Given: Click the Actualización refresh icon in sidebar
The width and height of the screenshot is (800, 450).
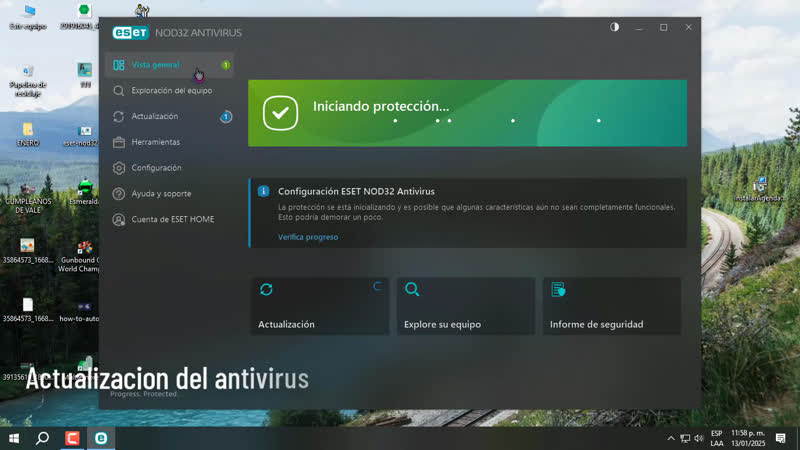Looking at the screenshot, I should click(x=119, y=116).
